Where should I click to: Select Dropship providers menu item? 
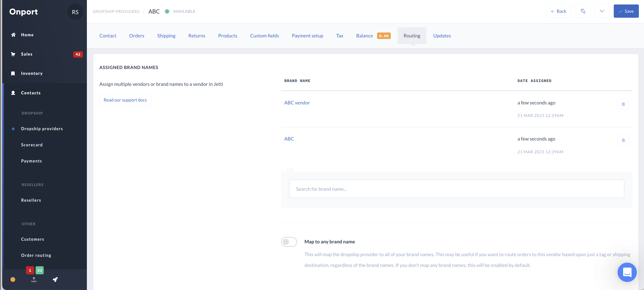[42, 129]
